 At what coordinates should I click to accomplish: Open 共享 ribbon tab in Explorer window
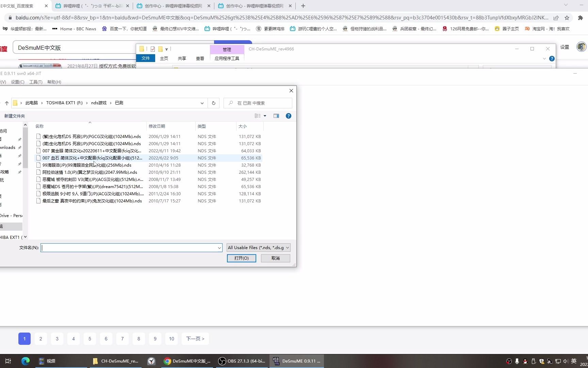182,59
